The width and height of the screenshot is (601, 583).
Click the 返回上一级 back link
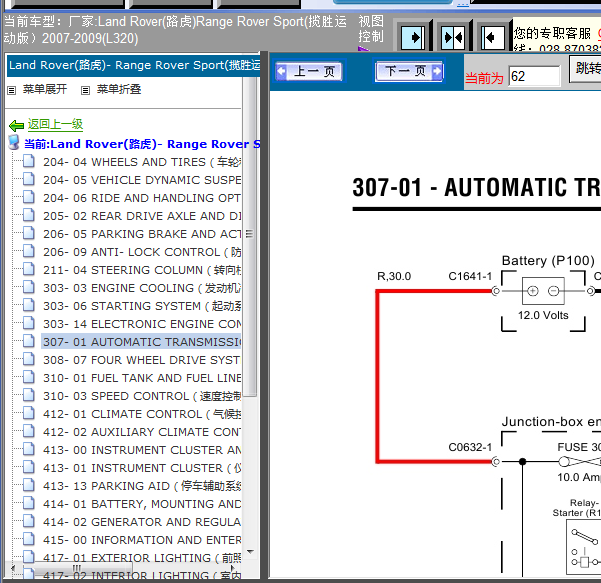tap(55, 124)
